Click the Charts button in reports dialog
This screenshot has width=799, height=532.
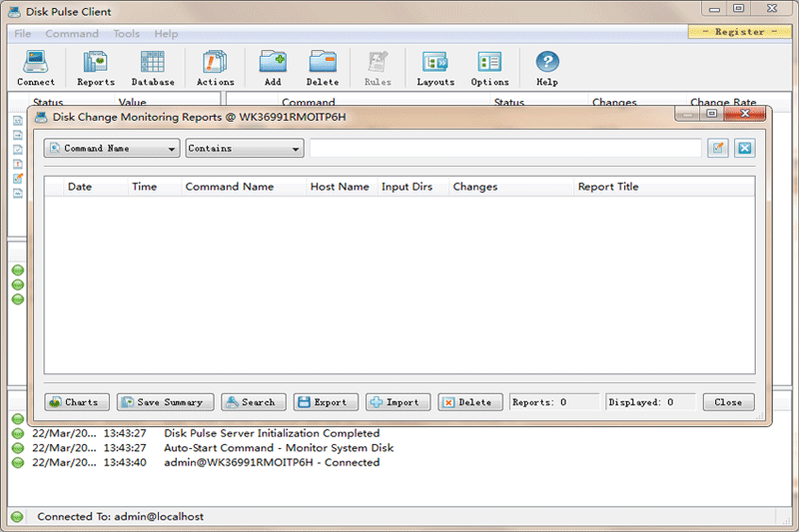(77, 402)
